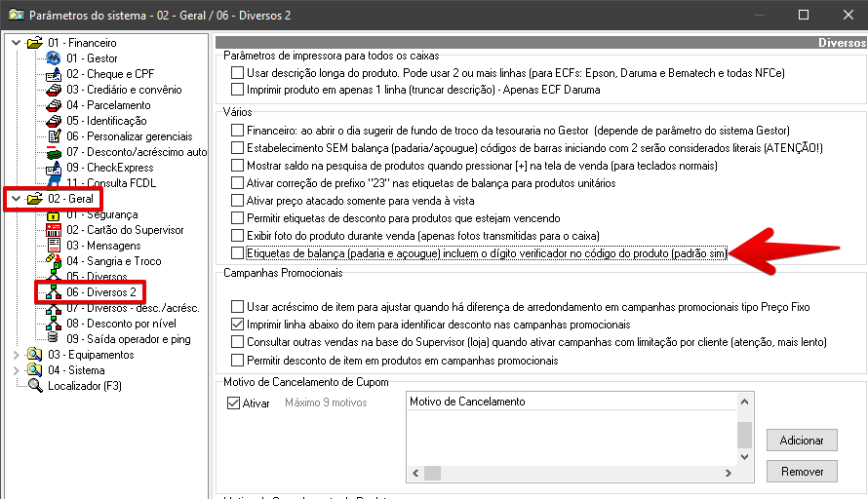Select the Mensagens icon

pyautogui.click(x=54, y=245)
